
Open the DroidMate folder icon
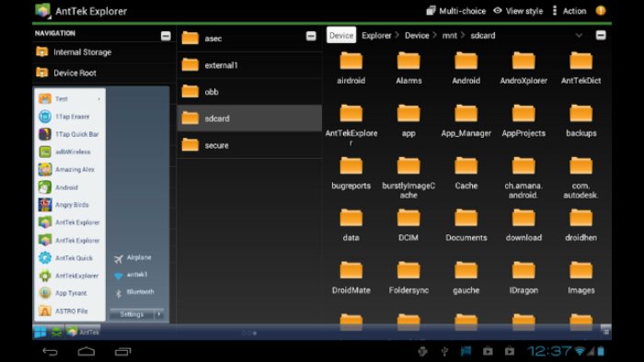[x=351, y=270]
